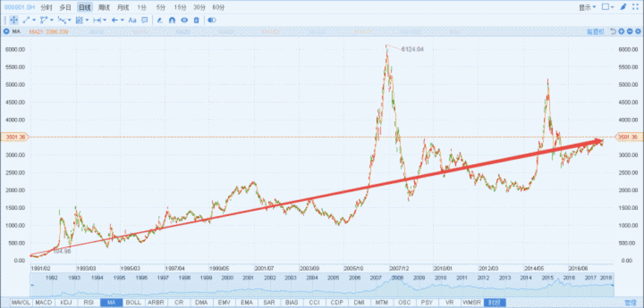Click the magnet snap icon
The image size is (644, 308).
tap(172, 20)
